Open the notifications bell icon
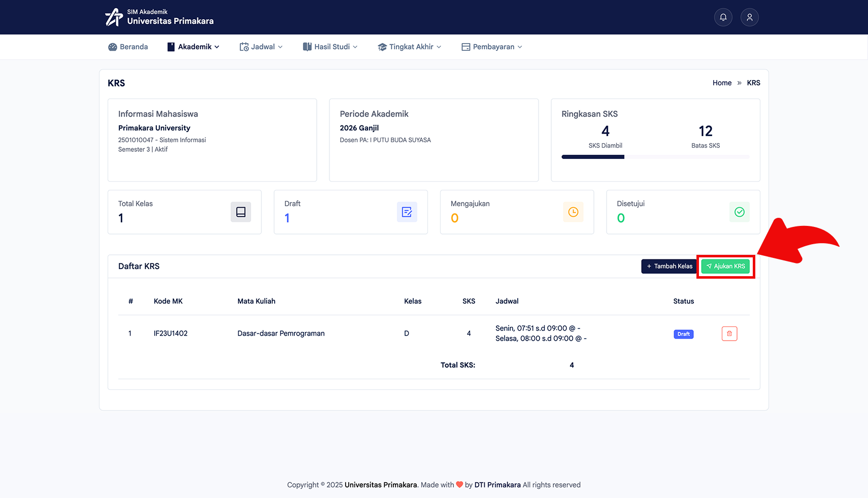The height and width of the screenshot is (498, 868). coord(723,17)
